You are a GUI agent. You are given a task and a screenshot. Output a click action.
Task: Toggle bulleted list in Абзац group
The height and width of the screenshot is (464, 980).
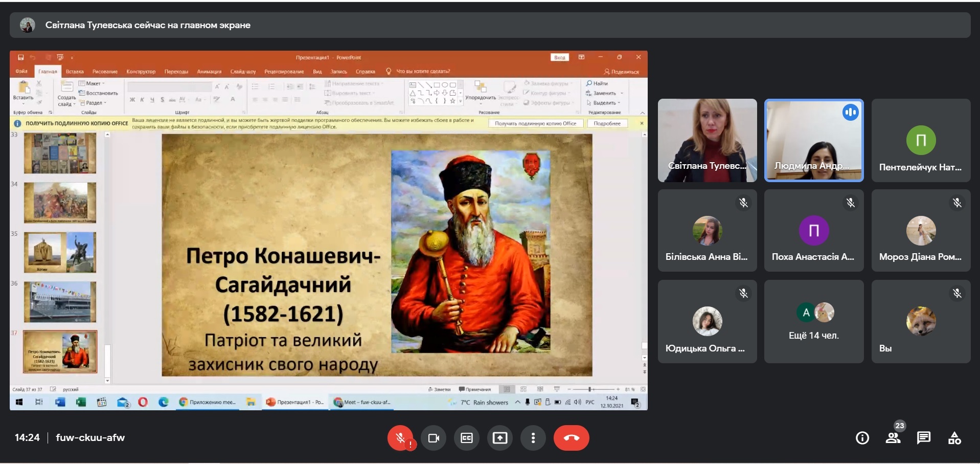[256, 87]
